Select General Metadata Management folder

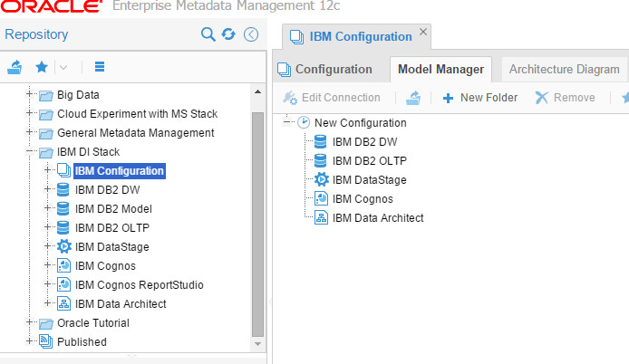click(136, 133)
